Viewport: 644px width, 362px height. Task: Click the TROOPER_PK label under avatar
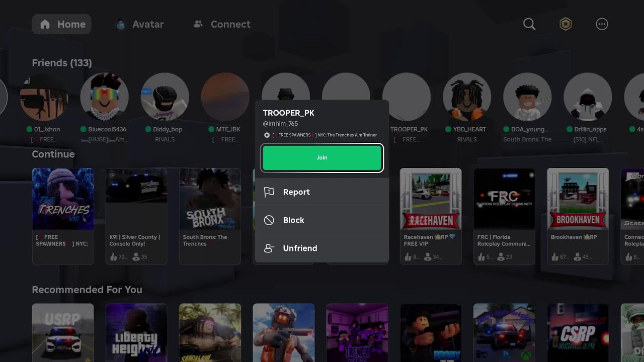point(409,129)
